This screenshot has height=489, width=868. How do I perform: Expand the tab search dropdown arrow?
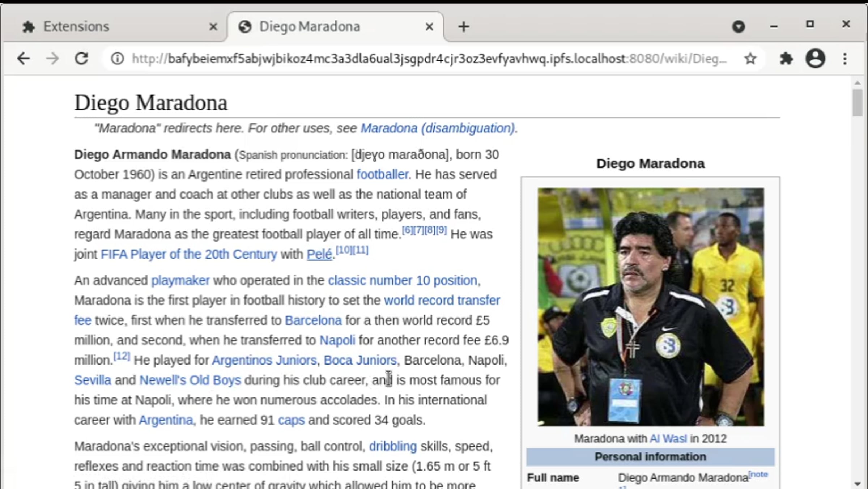tap(739, 27)
